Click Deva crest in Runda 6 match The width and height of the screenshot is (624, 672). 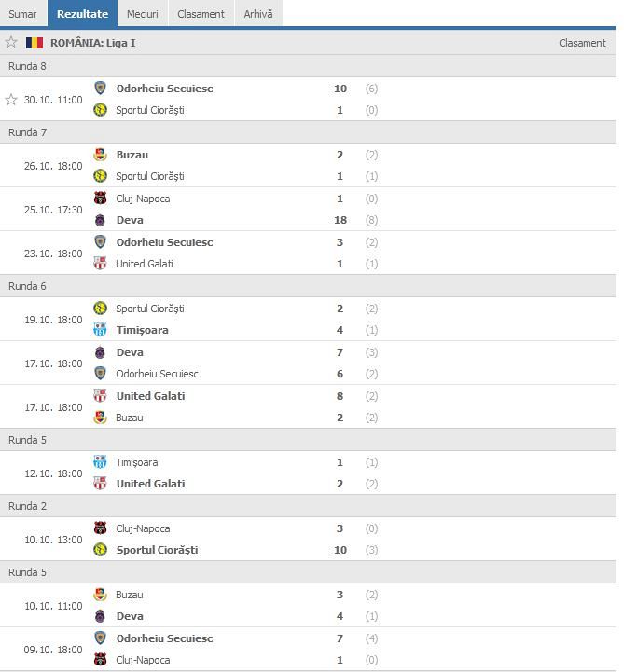point(100,352)
